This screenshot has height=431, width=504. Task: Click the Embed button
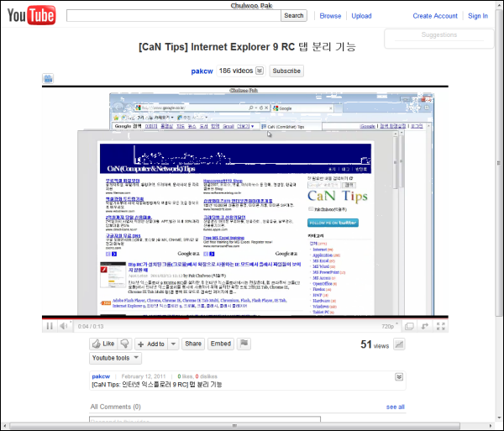pyautogui.click(x=220, y=344)
